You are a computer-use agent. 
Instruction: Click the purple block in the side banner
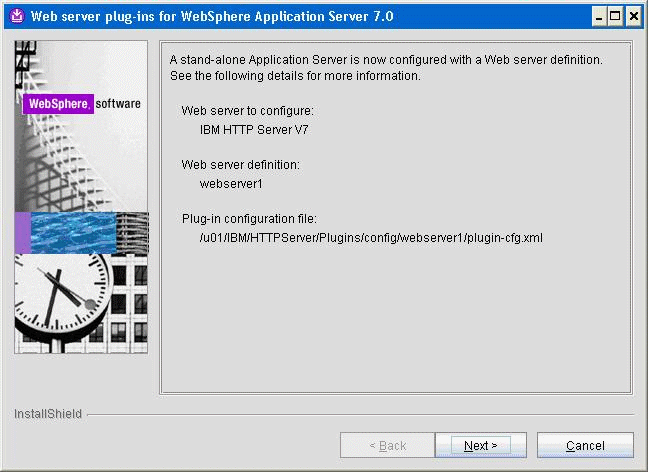22,233
